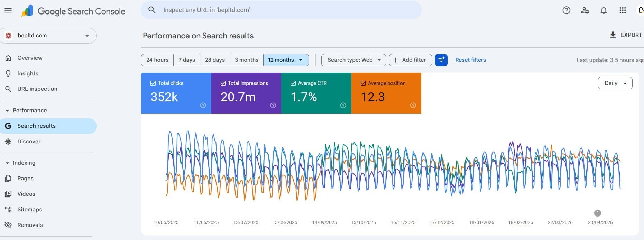This screenshot has height=240, width=644.
Task: Open Sitemaps in sidebar
Action: (x=48, y=210)
